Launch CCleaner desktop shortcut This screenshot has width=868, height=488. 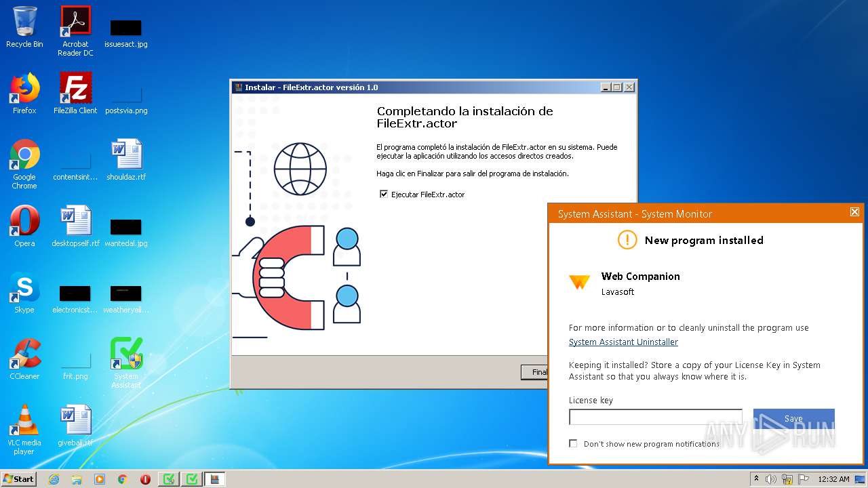point(24,359)
